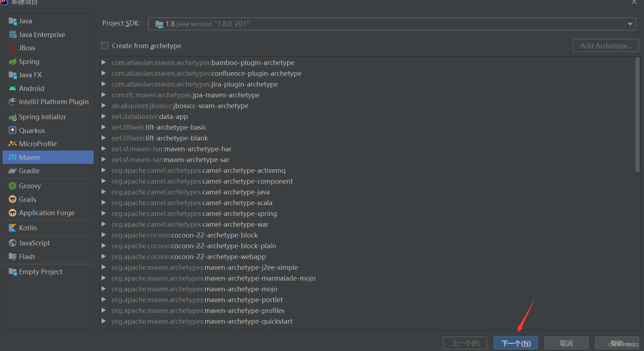Select Gradle project type label
The image size is (644, 351).
pos(29,171)
